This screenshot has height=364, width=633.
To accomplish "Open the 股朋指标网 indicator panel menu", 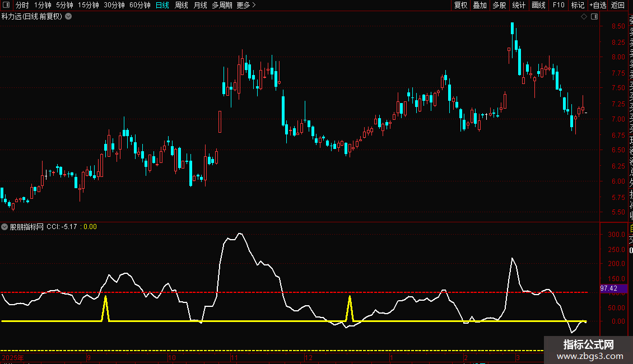I will coord(4,227).
